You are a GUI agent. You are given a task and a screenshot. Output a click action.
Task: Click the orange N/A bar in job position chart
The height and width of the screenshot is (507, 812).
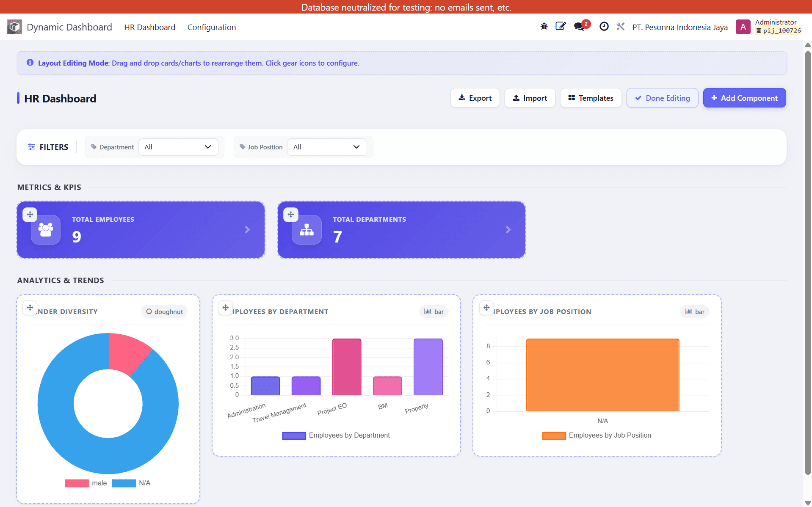(602, 375)
